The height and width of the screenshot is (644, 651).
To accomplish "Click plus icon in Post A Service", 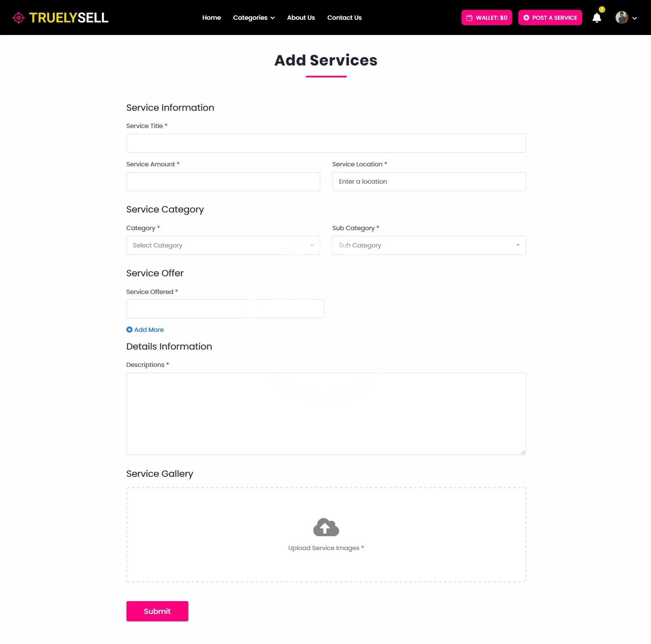I will [x=526, y=18].
